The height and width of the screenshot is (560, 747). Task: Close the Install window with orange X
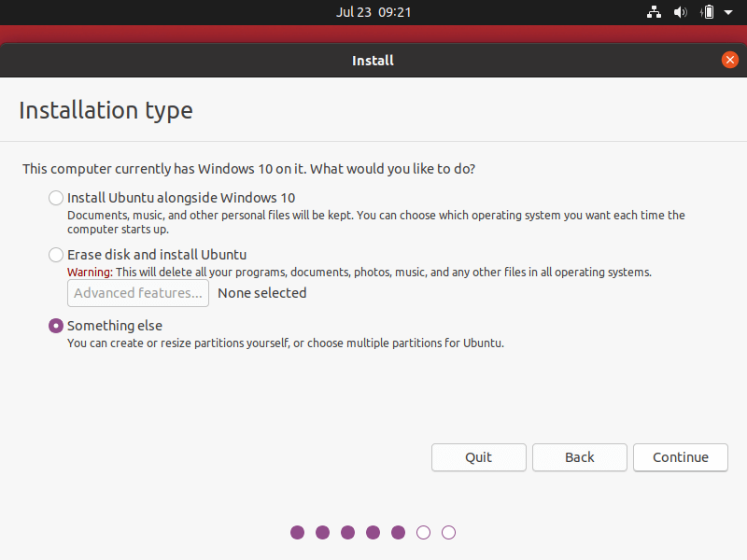tap(730, 60)
